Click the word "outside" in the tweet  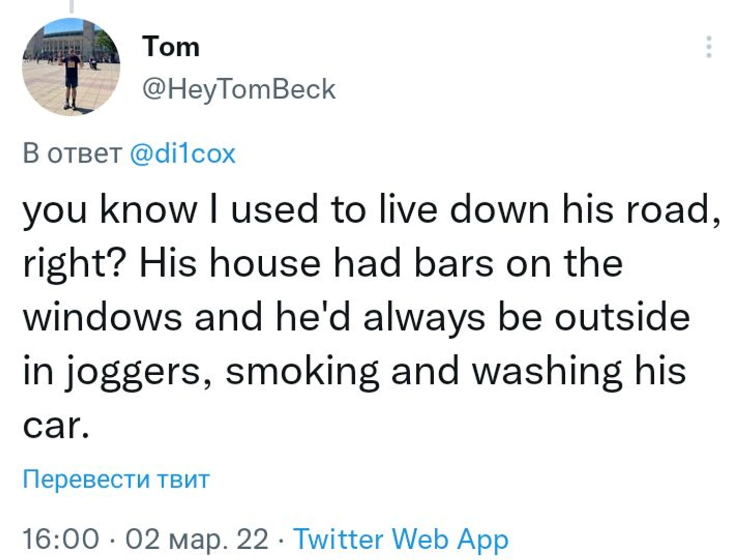[x=622, y=318]
